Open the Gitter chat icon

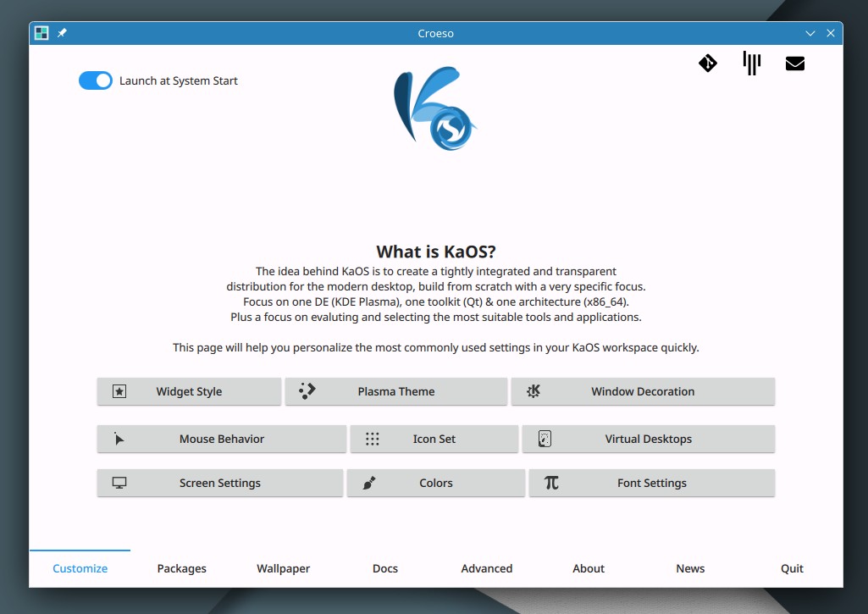(x=751, y=64)
